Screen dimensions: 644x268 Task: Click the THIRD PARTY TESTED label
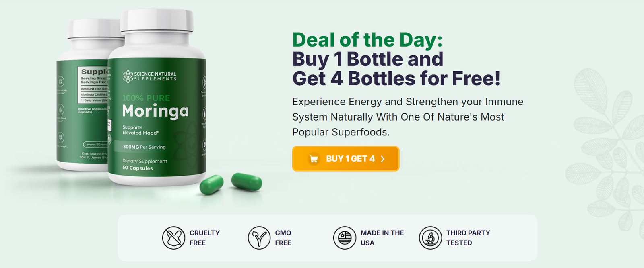tap(468, 238)
